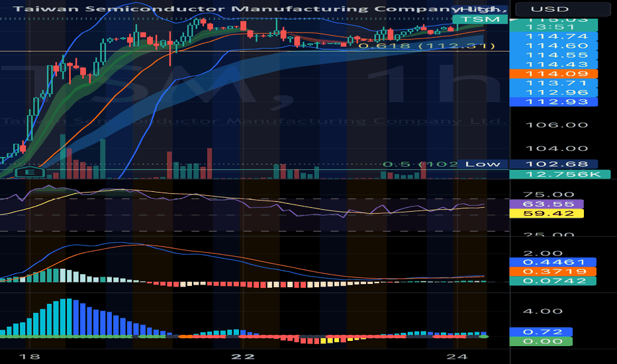Viewport: 617px width, 364px height.
Task: Click the date label 22 on time axis
Action: [x=243, y=357]
